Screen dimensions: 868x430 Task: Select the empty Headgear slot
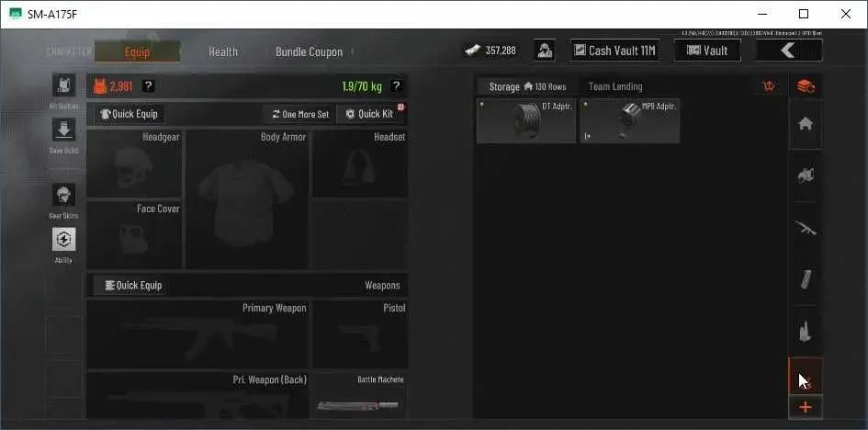pos(134,164)
